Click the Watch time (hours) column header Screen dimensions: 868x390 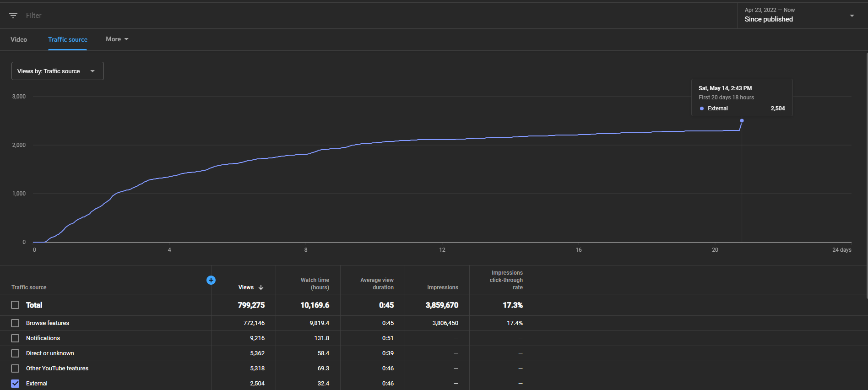click(315, 284)
